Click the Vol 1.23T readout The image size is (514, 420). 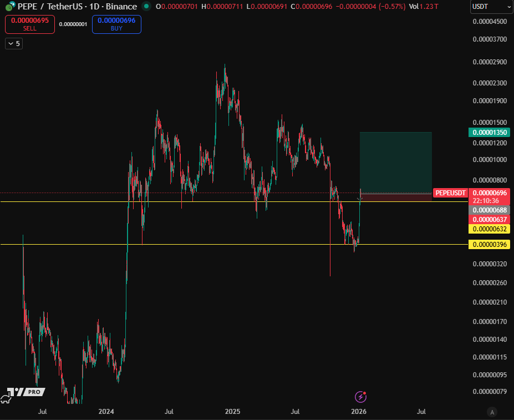pos(424,7)
